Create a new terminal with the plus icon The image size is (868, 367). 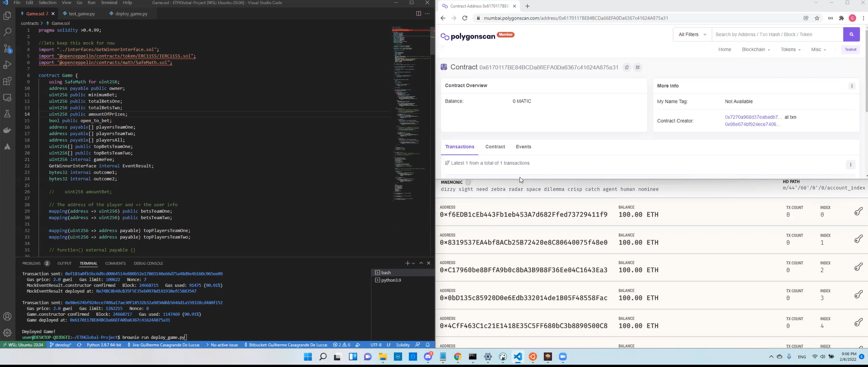coord(407,263)
